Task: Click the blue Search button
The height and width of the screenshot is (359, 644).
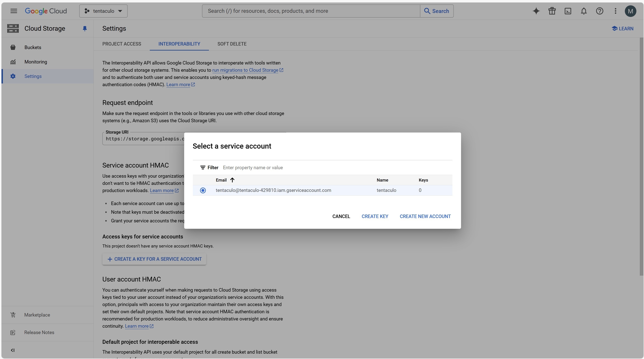Action: point(437,11)
